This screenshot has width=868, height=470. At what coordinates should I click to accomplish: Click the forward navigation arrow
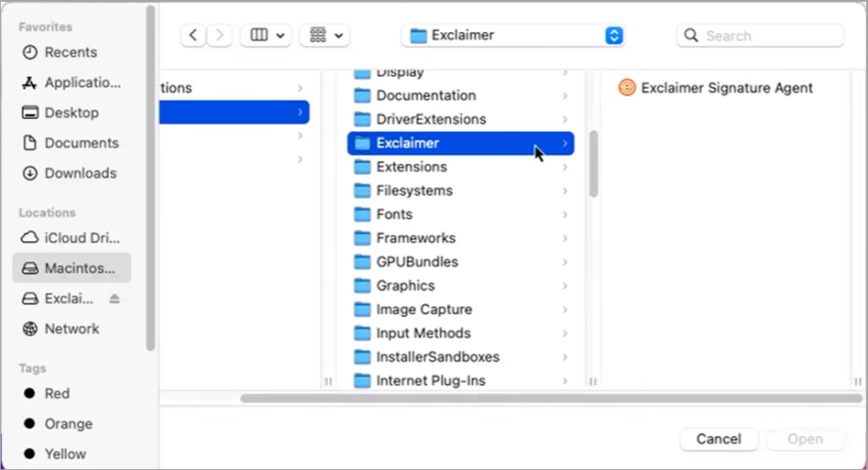[x=219, y=36]
